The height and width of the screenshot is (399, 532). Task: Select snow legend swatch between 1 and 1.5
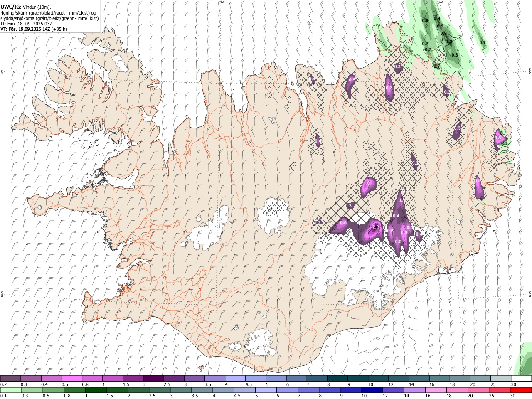coord(113,378)
